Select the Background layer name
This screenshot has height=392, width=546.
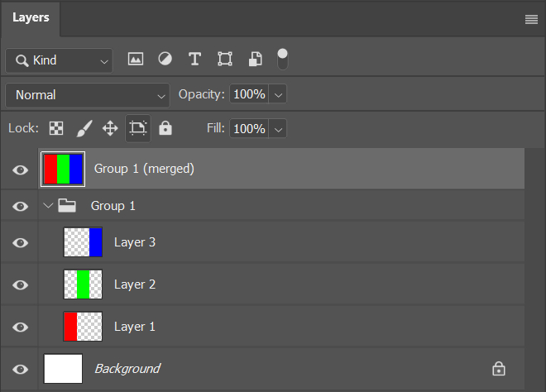(127, 369)
